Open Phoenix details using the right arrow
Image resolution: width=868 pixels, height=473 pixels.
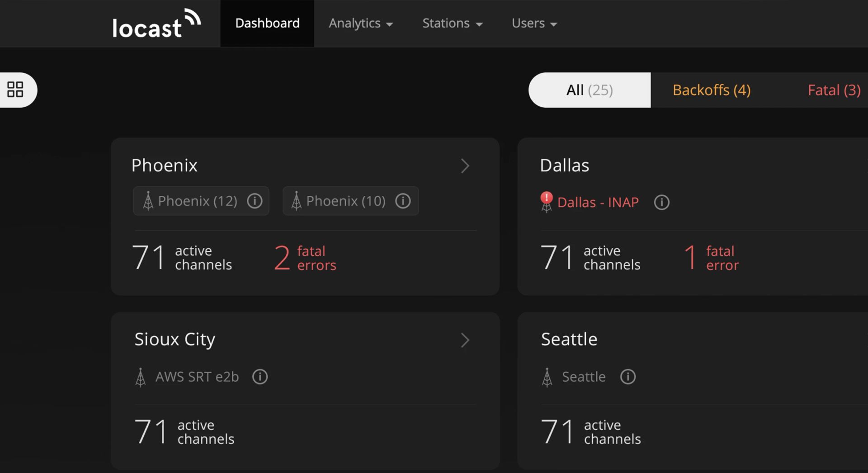(465, 166)
